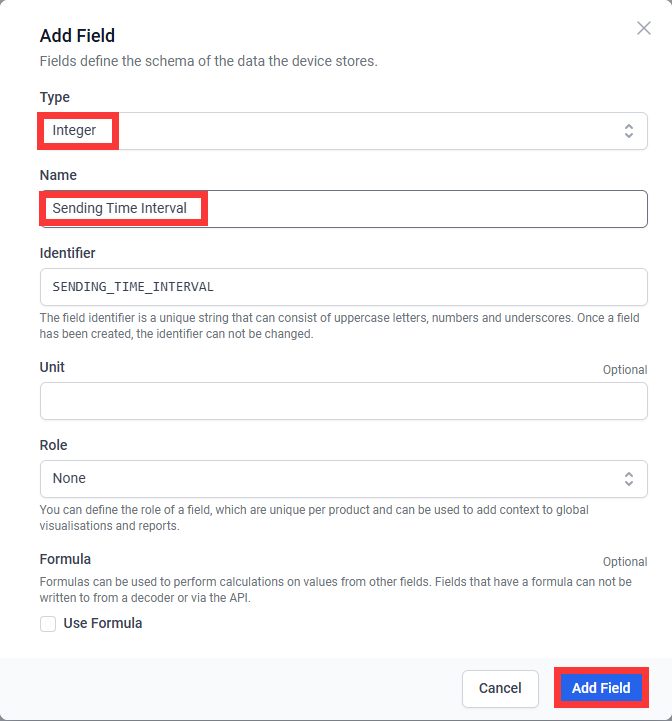The image size is (672, 721).
Task: Click the Identifier field SENDING_TIME_INTERVAL
Action: click(x=344, y=287)
